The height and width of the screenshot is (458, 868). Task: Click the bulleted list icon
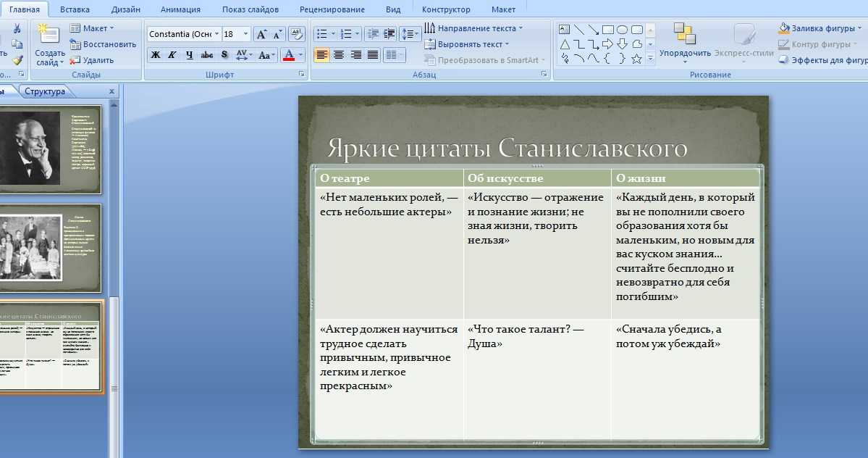321,34
